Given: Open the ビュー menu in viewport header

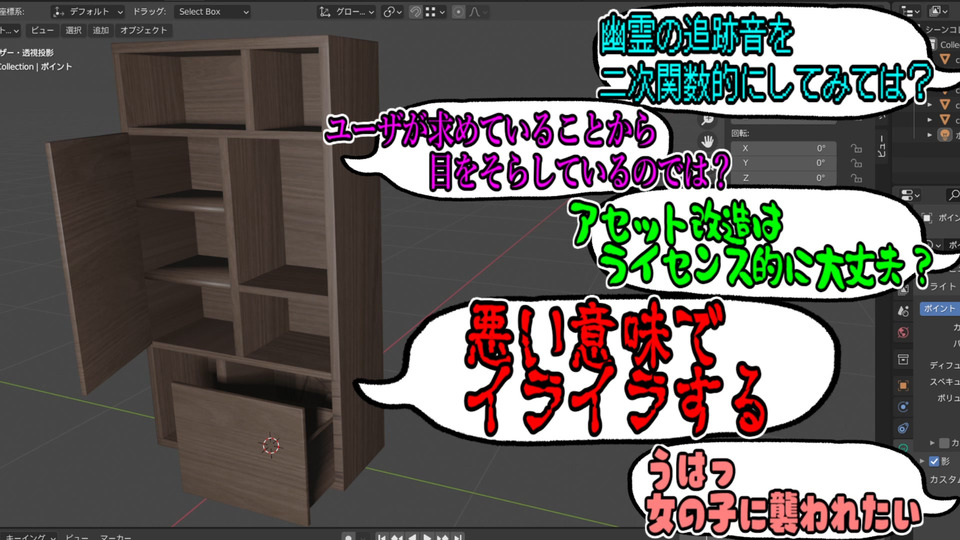Looking at the screenshot, I should tap(42, 30).
